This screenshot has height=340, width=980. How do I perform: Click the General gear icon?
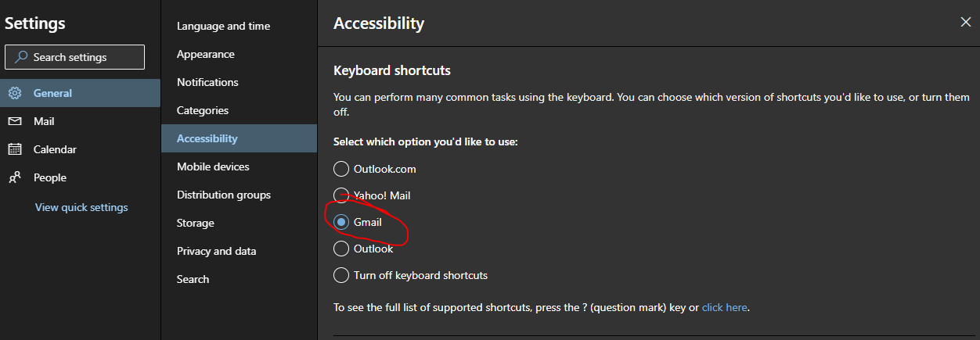tap(15, 93)
